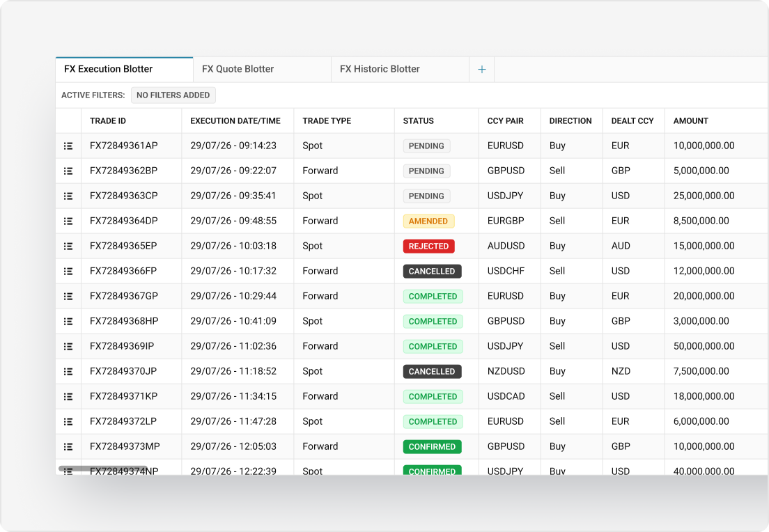This screenshot has width=769, height=532.
Task: Select trade ID FX72849369IP
Action: 122,345
